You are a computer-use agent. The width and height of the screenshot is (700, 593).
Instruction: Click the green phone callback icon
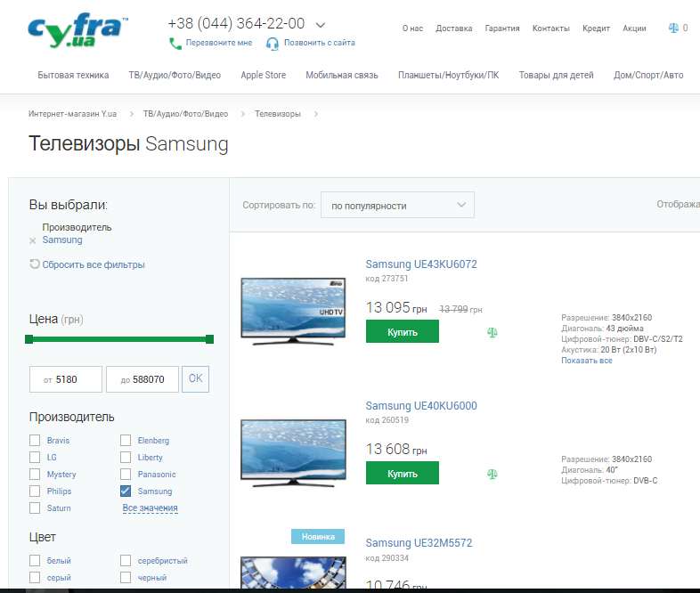point(175,44)
